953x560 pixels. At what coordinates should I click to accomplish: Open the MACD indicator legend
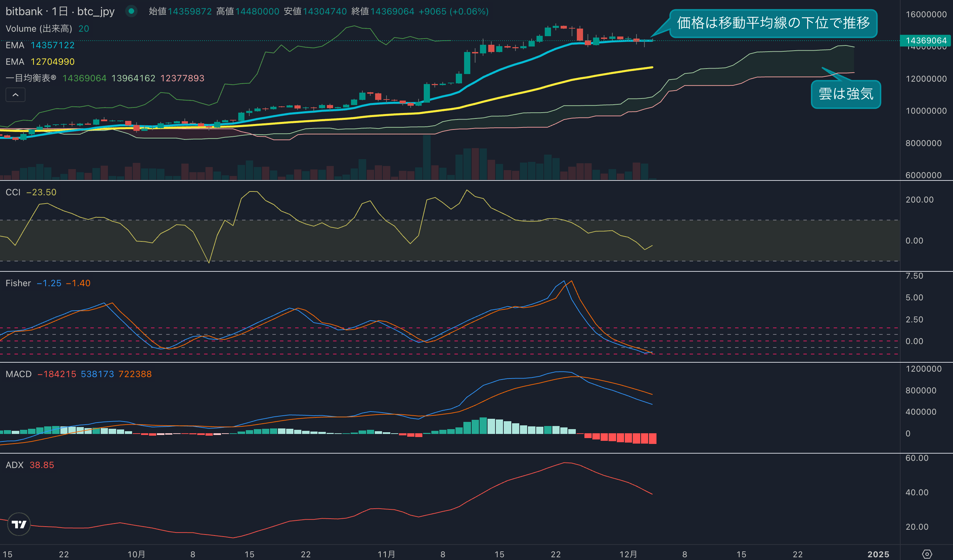click(19, 374)
